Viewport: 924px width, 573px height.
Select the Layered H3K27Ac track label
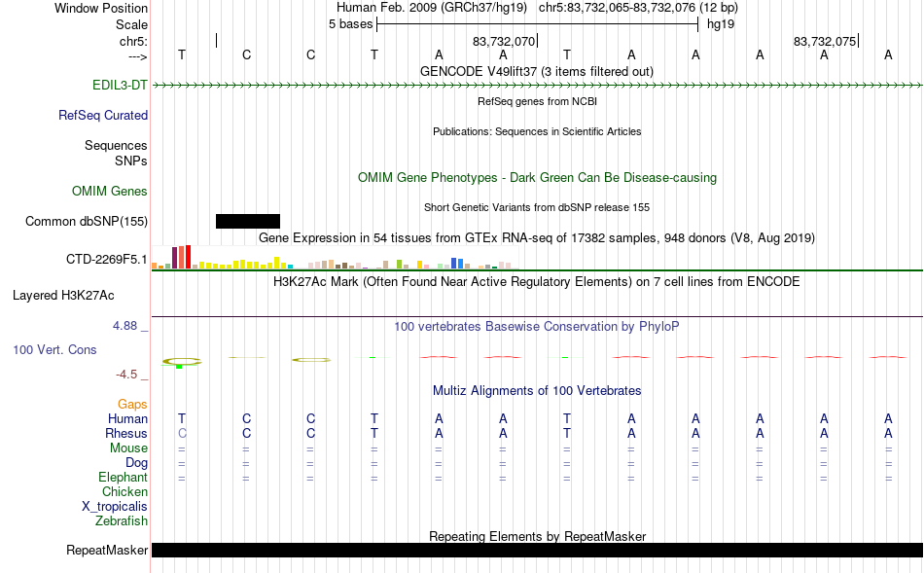(63, 296)
